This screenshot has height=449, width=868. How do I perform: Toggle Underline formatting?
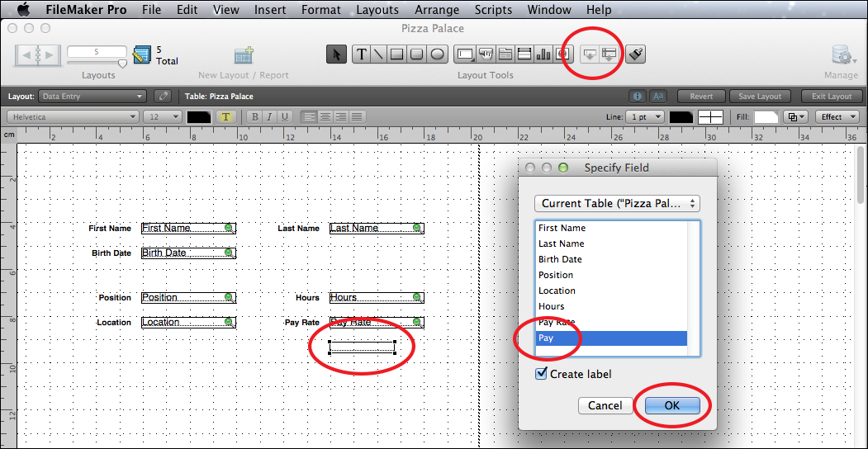tap(285, 116)
